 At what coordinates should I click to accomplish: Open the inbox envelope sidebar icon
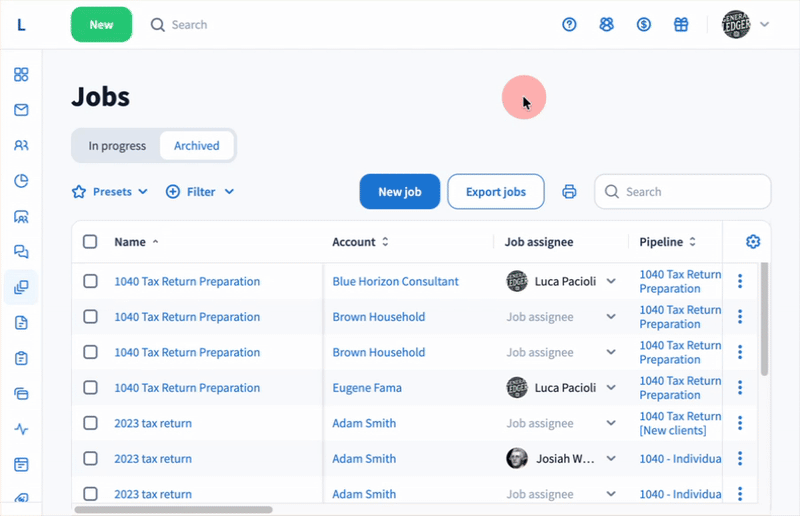[x=21, y=110]
